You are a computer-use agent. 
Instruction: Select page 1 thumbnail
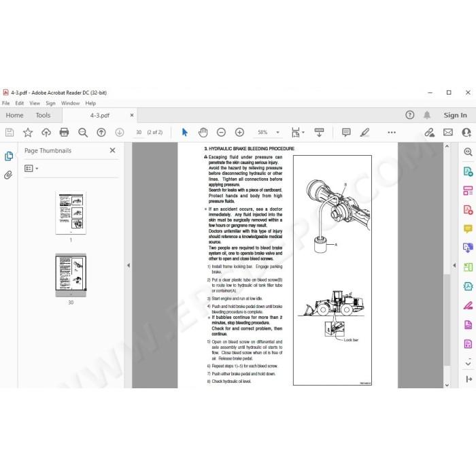(x=71, y=213)
